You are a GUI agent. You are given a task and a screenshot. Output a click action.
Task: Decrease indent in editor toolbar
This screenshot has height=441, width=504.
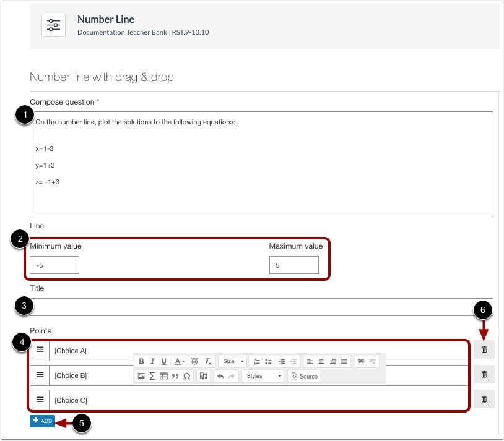point(293,361)
